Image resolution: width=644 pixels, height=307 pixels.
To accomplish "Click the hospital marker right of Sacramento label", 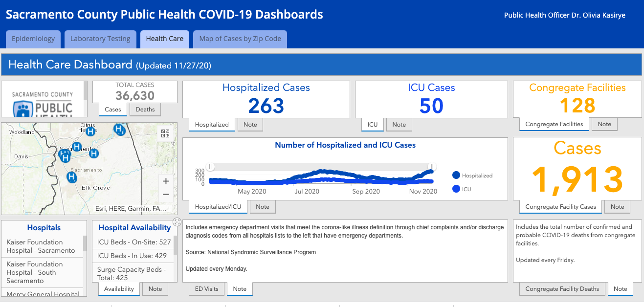I will 94,153.
